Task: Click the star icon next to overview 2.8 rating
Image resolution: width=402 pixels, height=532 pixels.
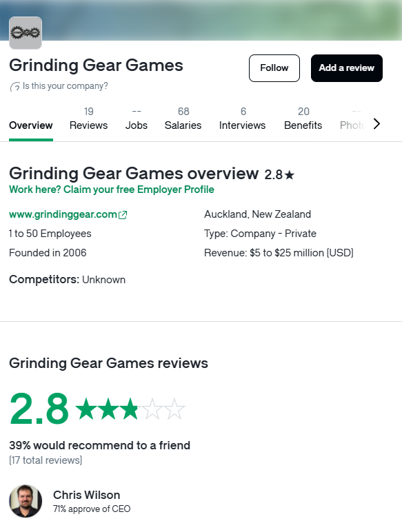Action: [290, 175]
